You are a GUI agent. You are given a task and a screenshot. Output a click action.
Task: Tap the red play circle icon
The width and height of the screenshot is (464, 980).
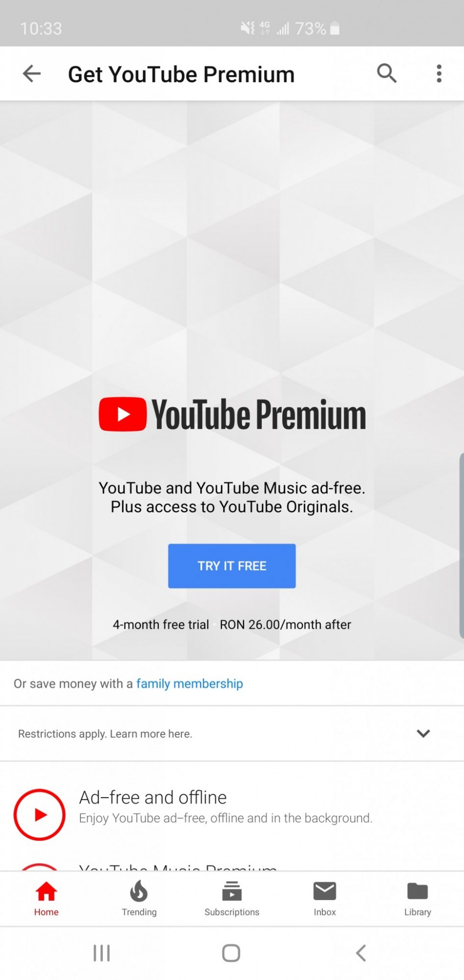pos(40,815)
